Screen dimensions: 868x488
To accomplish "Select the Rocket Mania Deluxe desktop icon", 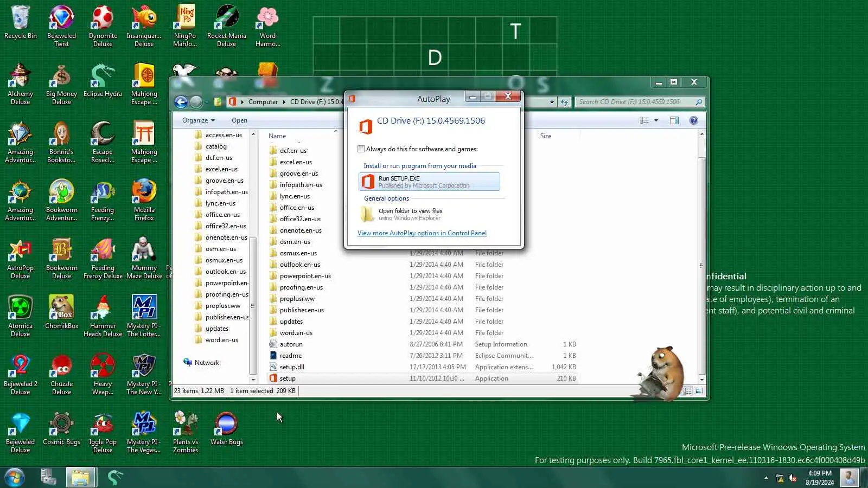I will click(226, 26).
